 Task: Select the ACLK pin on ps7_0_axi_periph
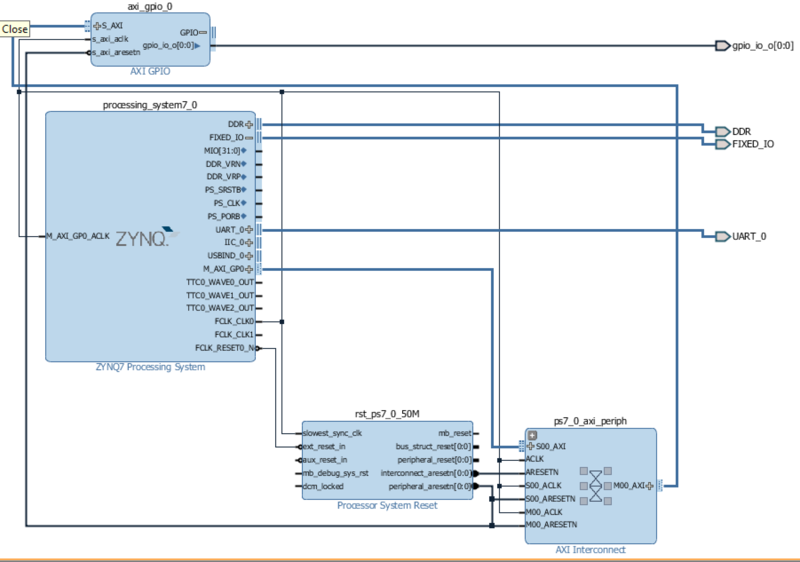[535, 459]
